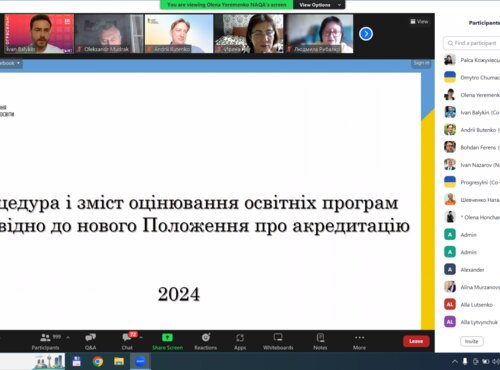Select Alina Murzanova's participant entry
This screenshot has width=500, height=370.
click(x=472, y=287)
